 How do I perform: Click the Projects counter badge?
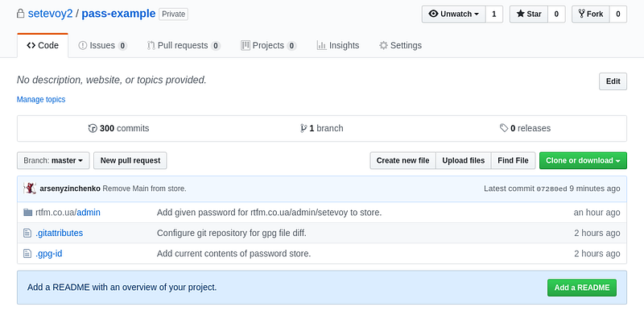291,46
